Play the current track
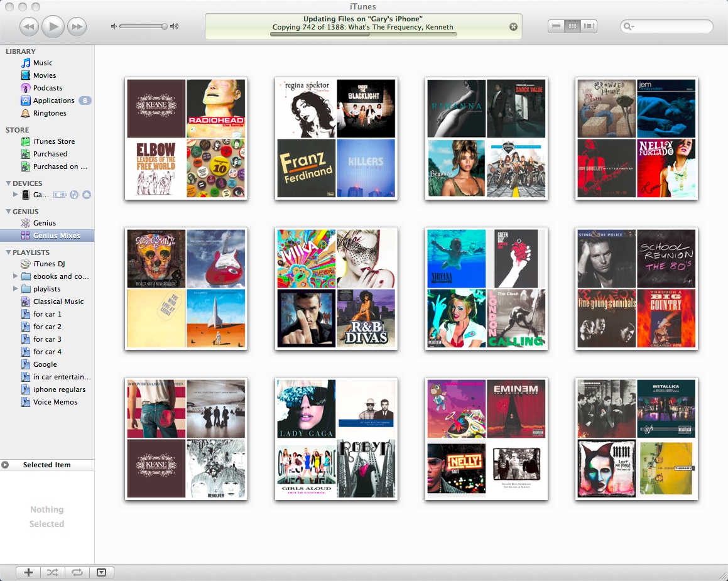The height and width of the screenshot is (581, 728). coord(53,26)
